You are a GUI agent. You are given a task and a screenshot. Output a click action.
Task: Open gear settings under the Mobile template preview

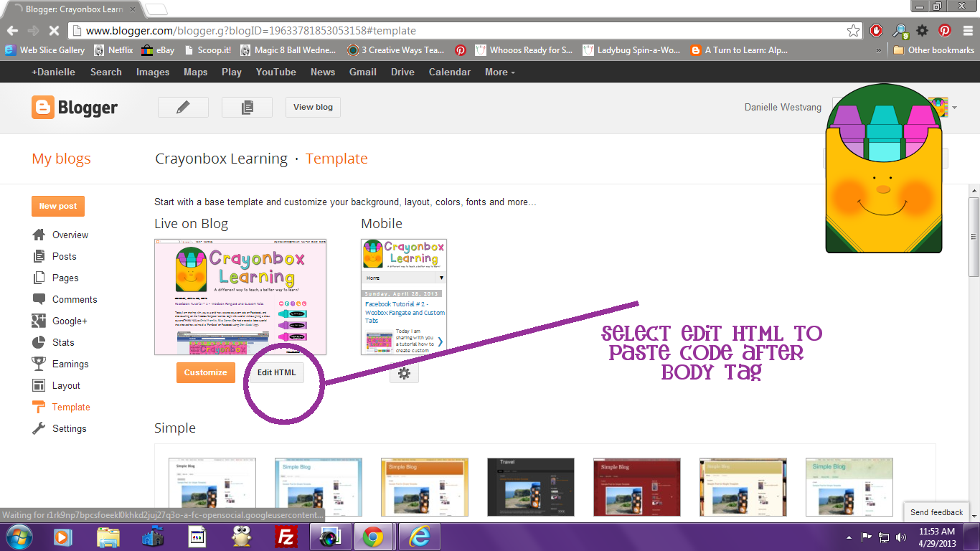(x=404, y=372)
